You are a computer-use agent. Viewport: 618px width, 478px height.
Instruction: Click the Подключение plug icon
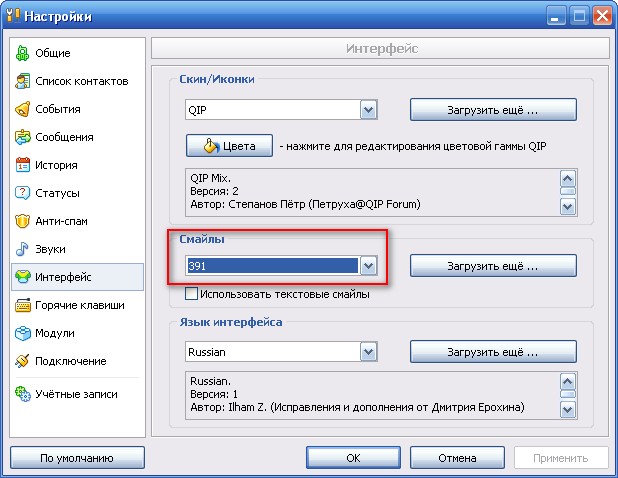(x=22, y=361)
